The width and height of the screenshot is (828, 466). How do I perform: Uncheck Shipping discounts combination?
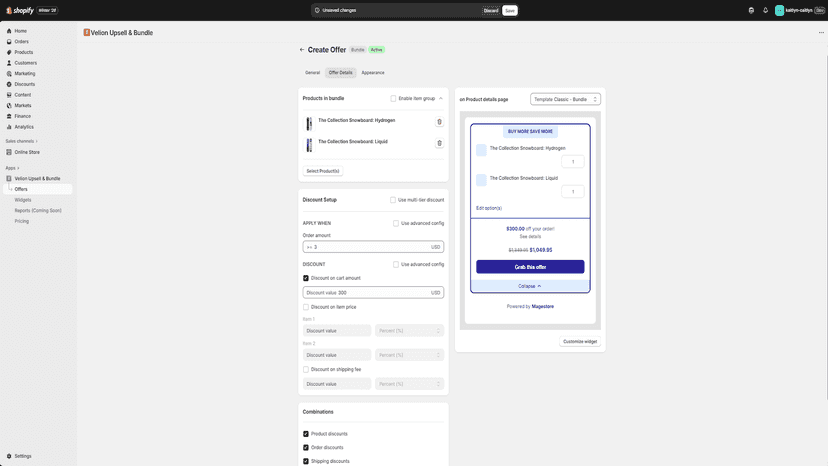306,461
